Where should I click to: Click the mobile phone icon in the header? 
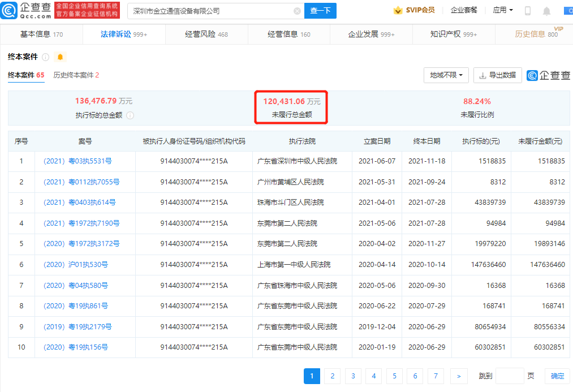click(x=527, y=10)
